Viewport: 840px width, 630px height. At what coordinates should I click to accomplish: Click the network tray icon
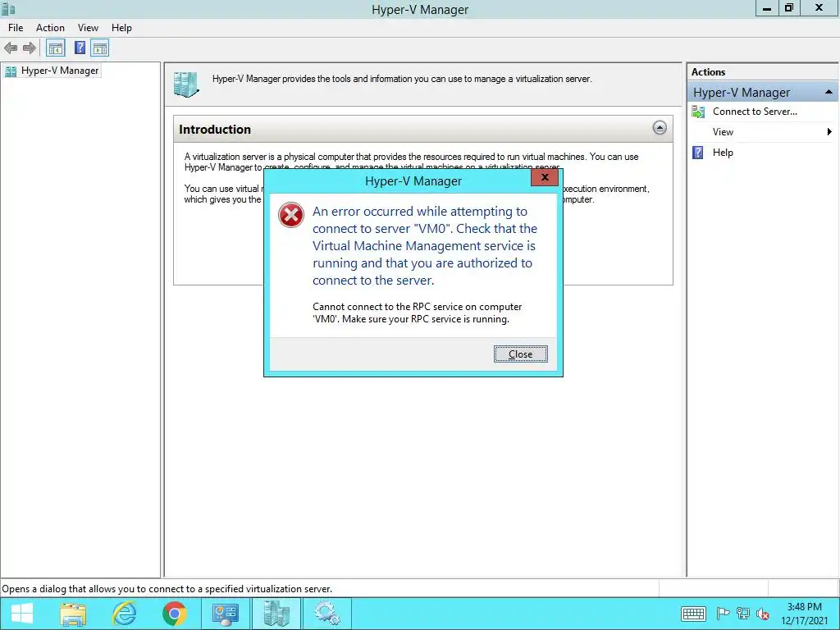point(743,614)
